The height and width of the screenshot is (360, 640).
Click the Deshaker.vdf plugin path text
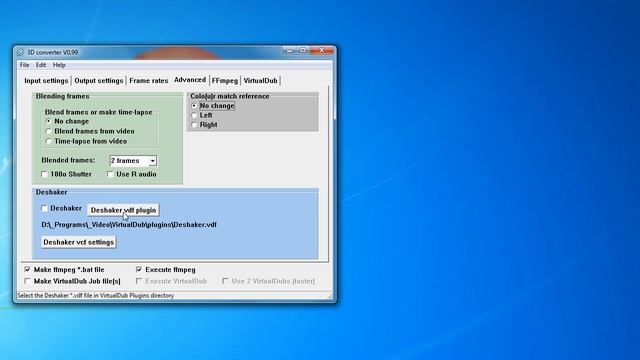coord(129,224)
